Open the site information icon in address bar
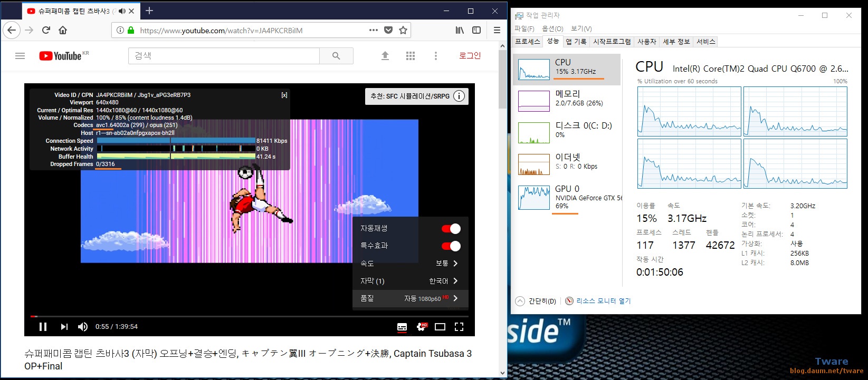This screenshot has height=380, width=868. point(120,30)
